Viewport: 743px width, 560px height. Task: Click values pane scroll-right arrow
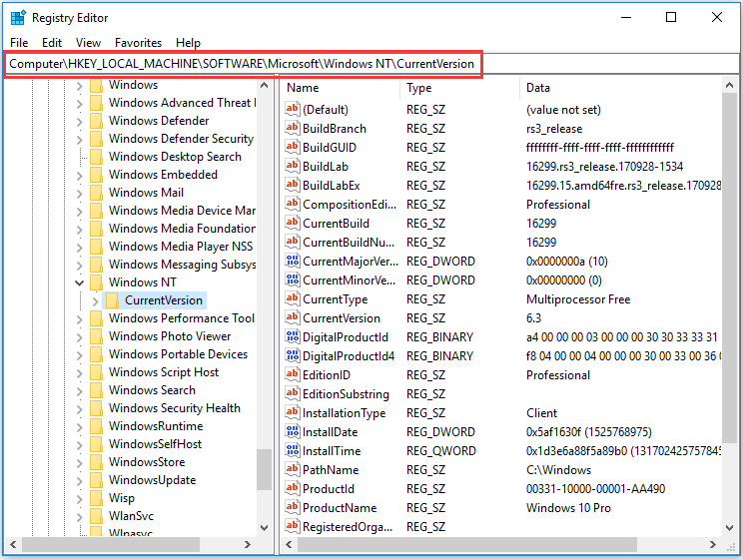tap(713, 545)
